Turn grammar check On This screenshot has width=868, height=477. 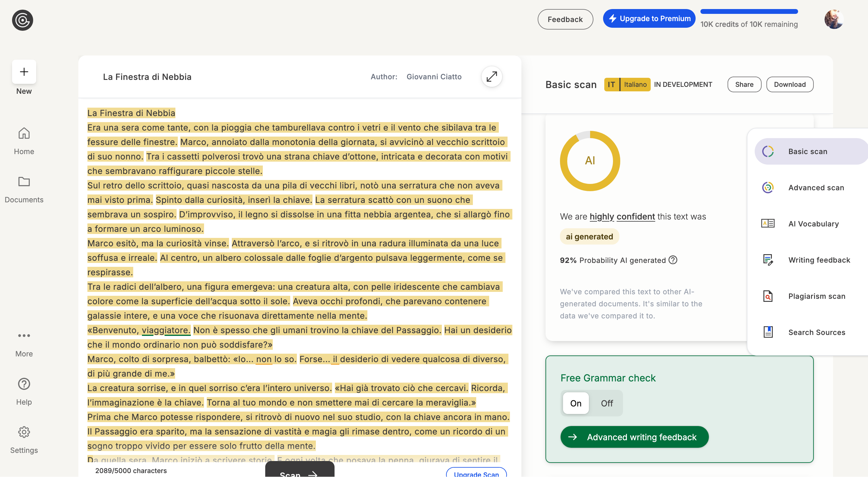576,403
